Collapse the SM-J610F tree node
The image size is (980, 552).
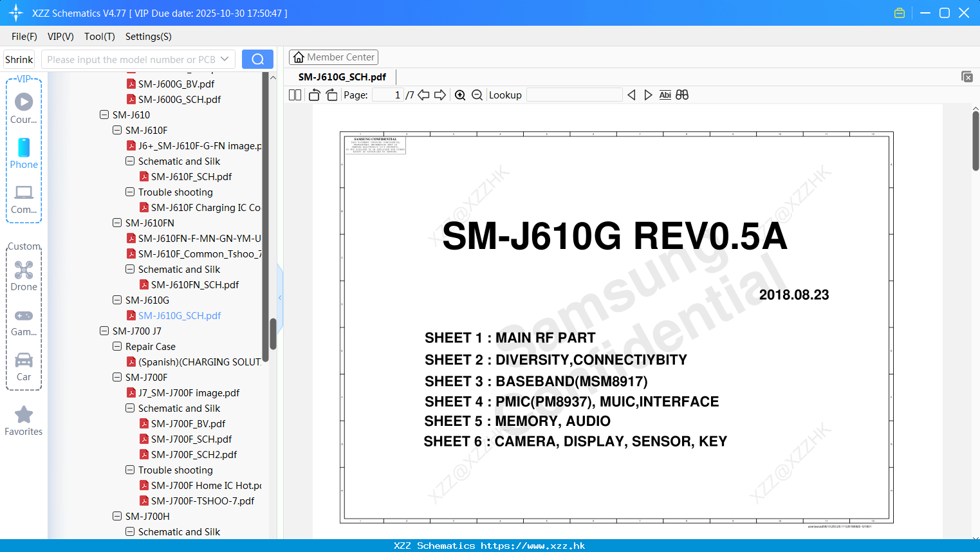pyautogui.click(x=117, y=130)
